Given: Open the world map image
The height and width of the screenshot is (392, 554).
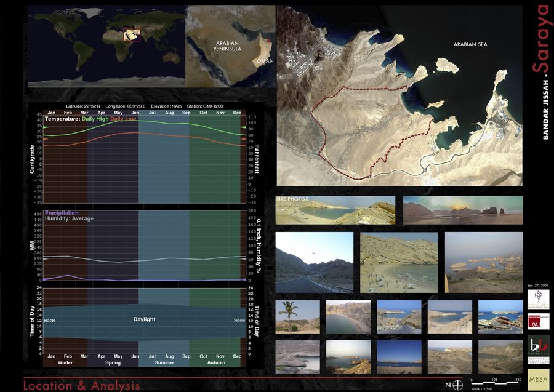Looking at the screenshot, I should coord(106,46).
